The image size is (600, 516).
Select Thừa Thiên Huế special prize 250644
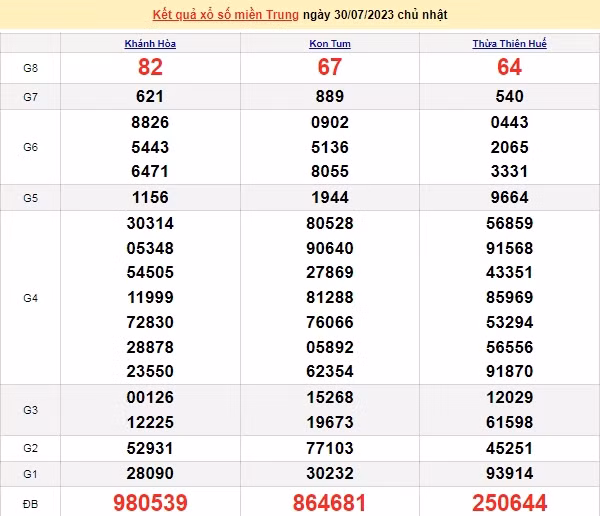pos(509,501)
